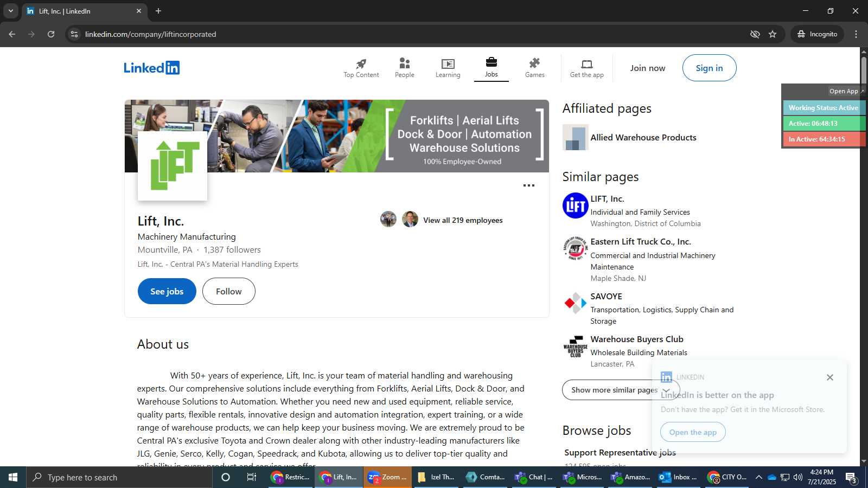This screenshot has width=868, height=488.
Task: Click the Eastern Lift Truck logo
Action: coord(575,248)
